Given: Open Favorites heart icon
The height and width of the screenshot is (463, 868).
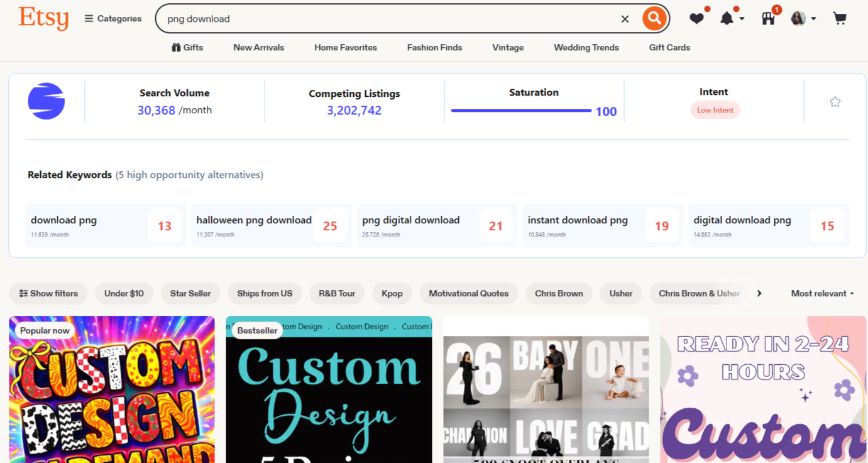Looking at the screenshot, I should (696, 19).
